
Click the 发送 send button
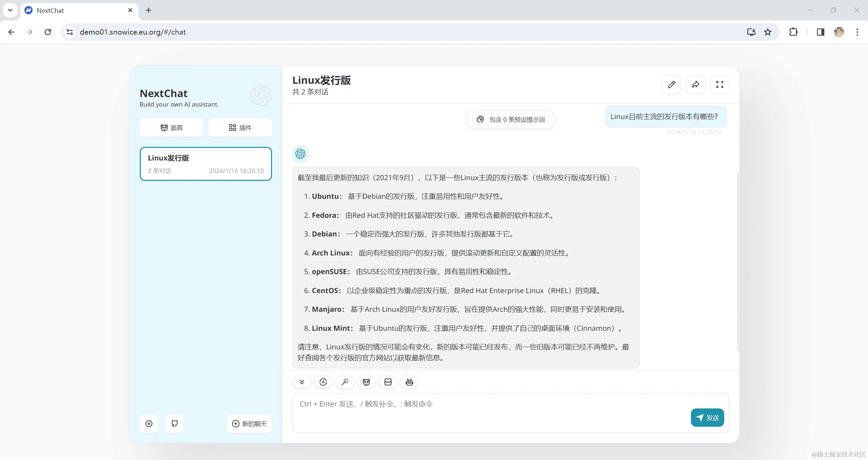coord(707,418)
